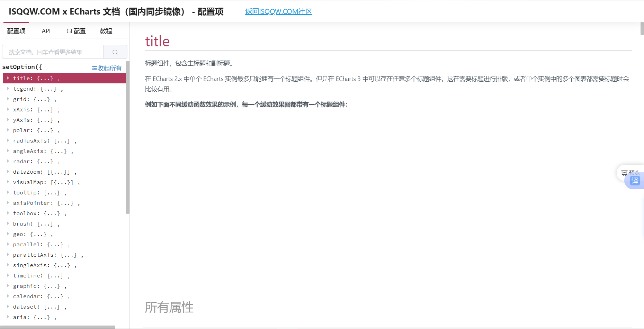Expand the tooltip disclosure triangle
This screenshot has width=644, height=329.
(8, 192)
